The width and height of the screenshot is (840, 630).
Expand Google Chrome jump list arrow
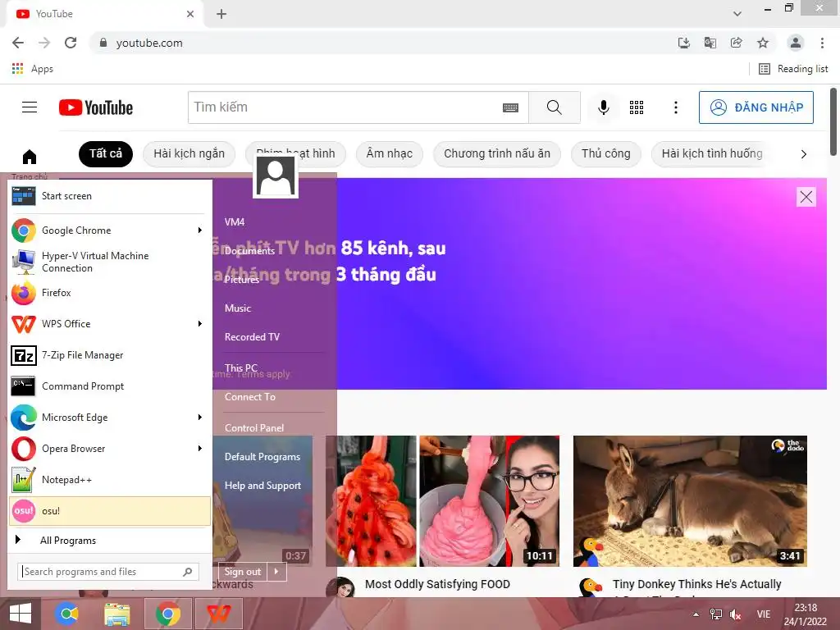point(200,231)
